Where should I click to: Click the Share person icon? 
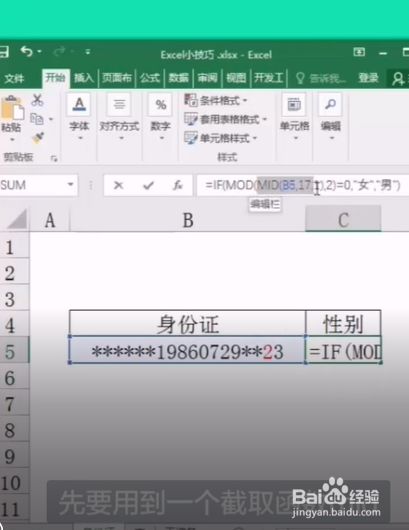(398, 79)
